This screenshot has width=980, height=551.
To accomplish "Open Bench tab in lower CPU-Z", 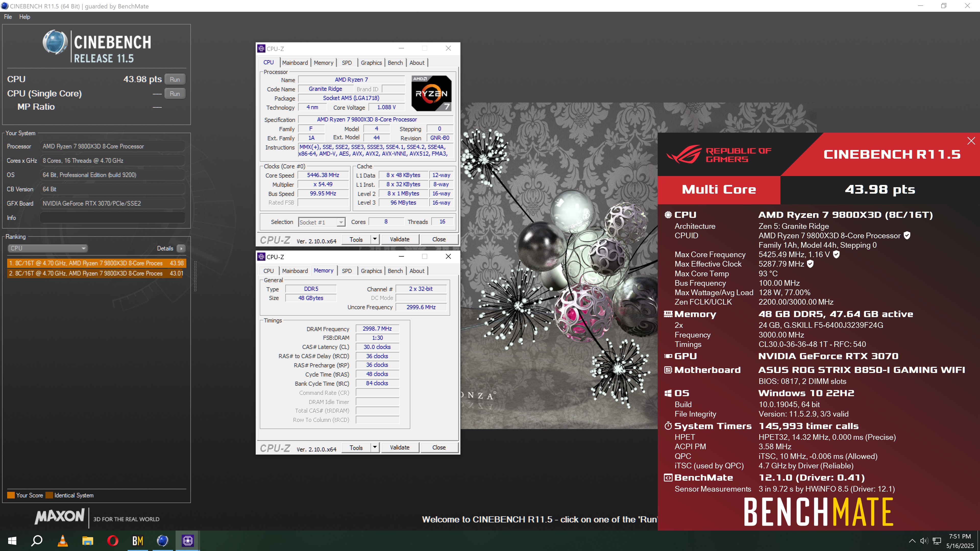I will click(x=395, y=271).
